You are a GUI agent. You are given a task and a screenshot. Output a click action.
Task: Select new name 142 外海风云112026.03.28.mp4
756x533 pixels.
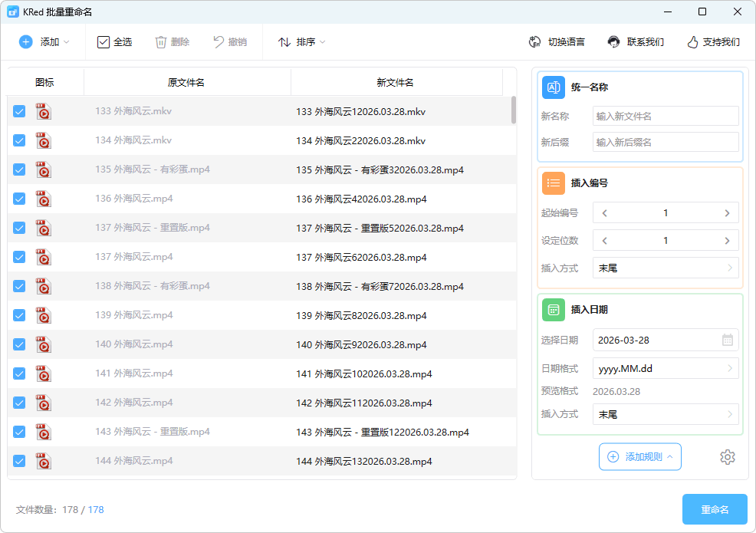coord(364,403)
